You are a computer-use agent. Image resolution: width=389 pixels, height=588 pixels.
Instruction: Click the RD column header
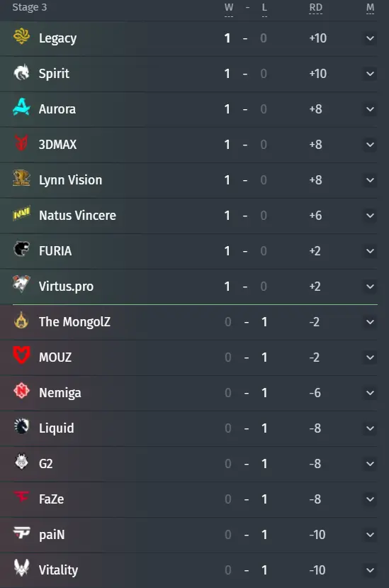[315, 8]
